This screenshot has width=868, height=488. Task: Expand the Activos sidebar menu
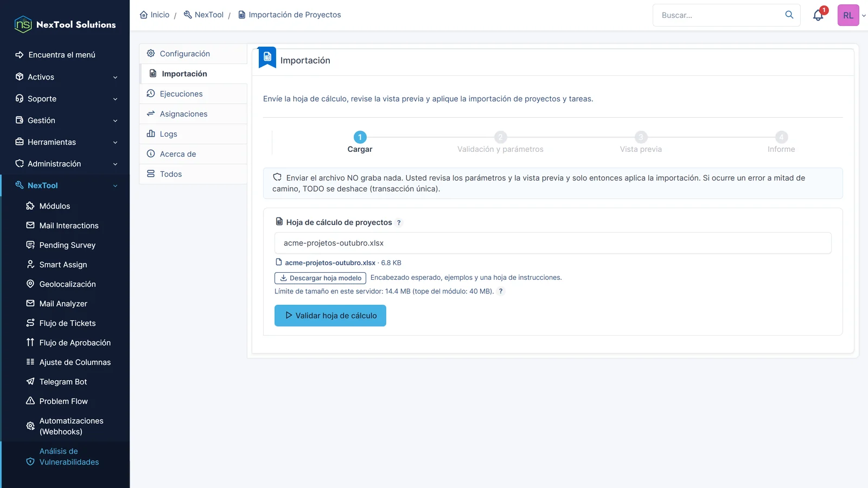65,77
